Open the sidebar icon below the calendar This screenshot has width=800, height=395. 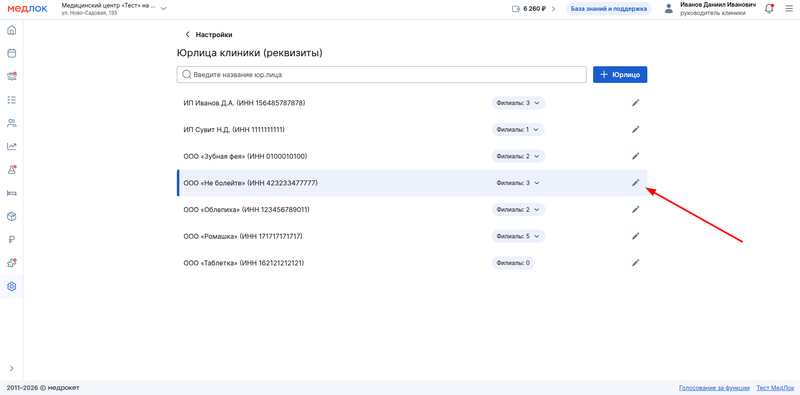click(x=11, y=77)
